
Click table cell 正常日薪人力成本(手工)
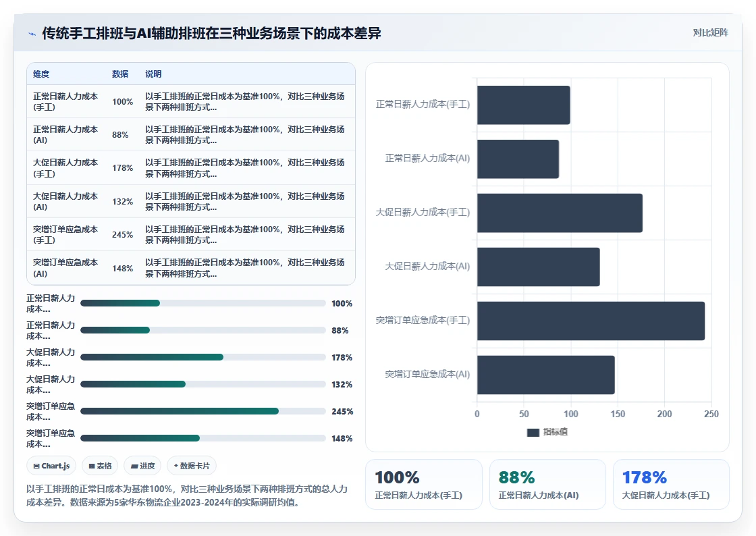pyautogui.click(x=65, y=102)
